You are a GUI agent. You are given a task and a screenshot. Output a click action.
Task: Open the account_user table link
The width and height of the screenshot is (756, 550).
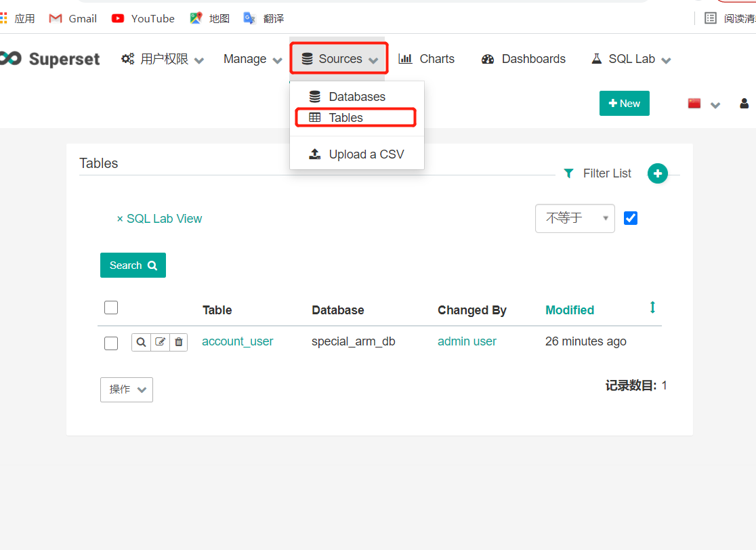click(x=237, y=341)
